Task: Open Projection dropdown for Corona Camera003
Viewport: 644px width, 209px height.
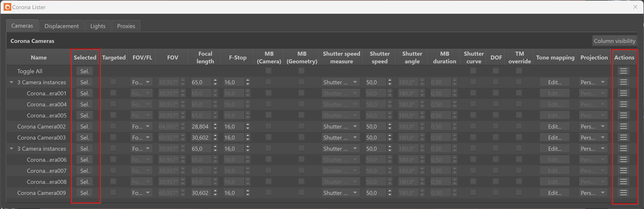Action: click(x=593, y=137)
